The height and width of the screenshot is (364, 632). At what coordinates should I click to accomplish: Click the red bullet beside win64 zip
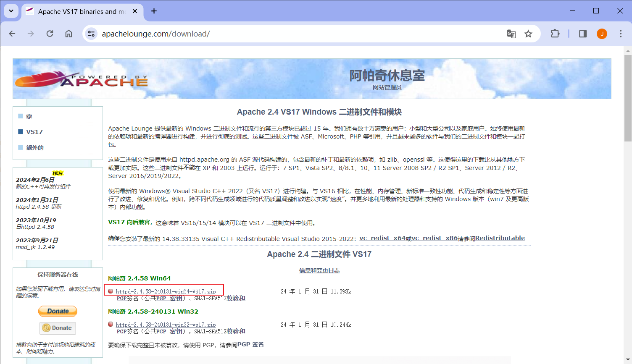pyautogui.click(x=111, y=291)
